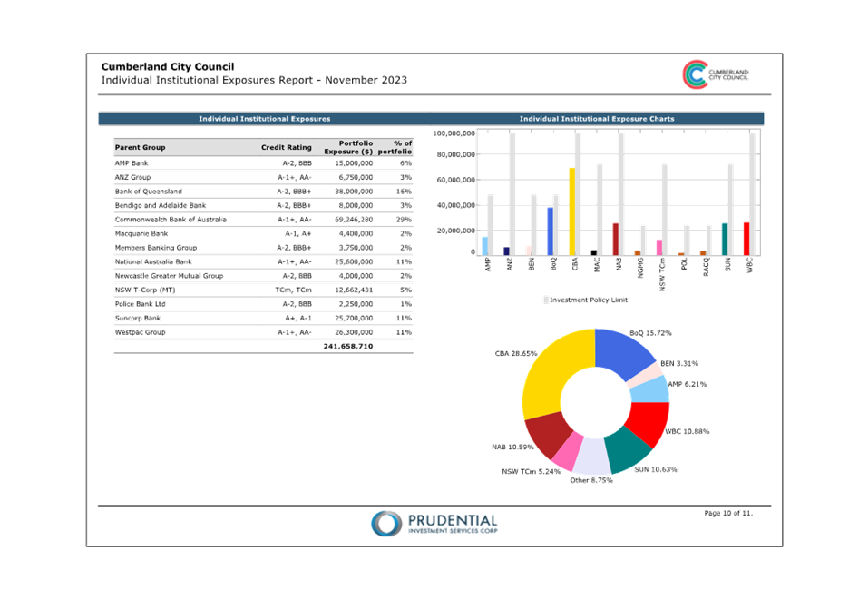Click the legend swatch below the bar chart
The height and width of the screenshot is (600, 868).
click(x=546, y=299)
